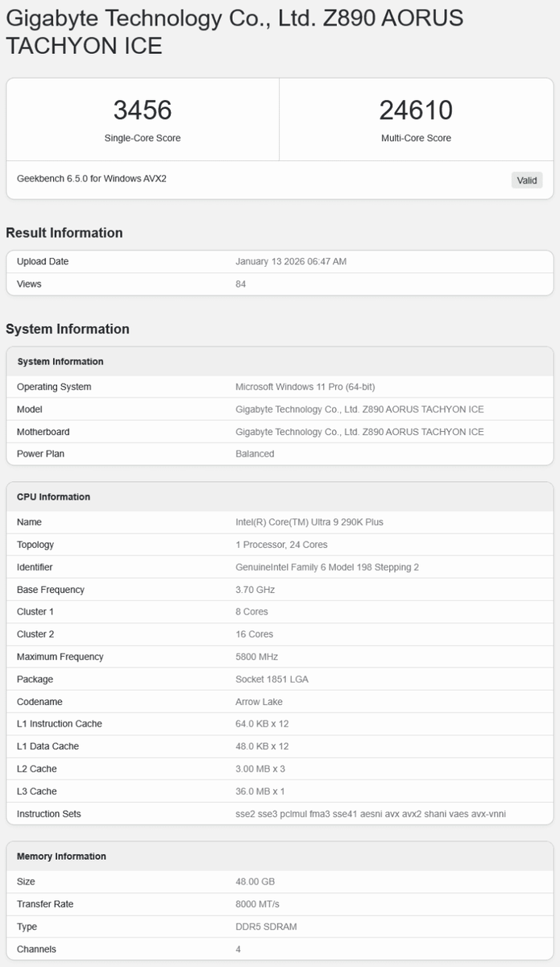The width and height of the screenshot is (560, 967).
Task: Click the DDR5 SDRAM memory type value
Action: (266, 927)
